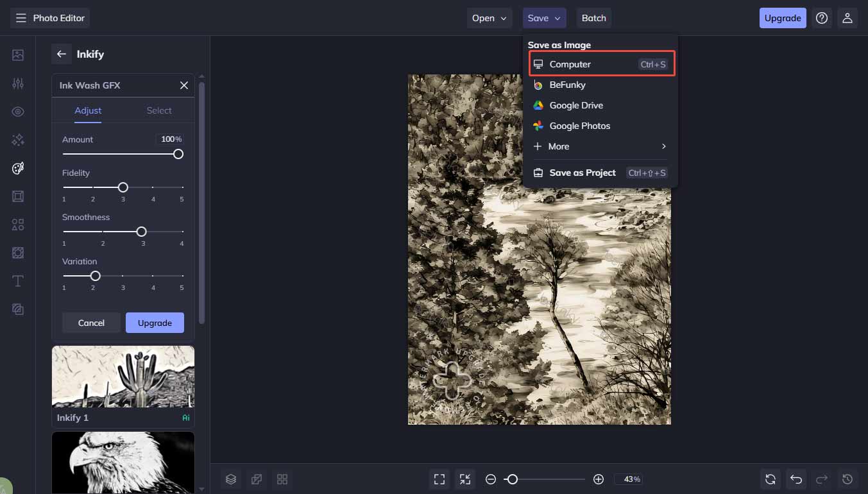The width and height of the screenshot is (868, 494).
Task: Click the zoom in plus icon
Action: coord(599,479)
